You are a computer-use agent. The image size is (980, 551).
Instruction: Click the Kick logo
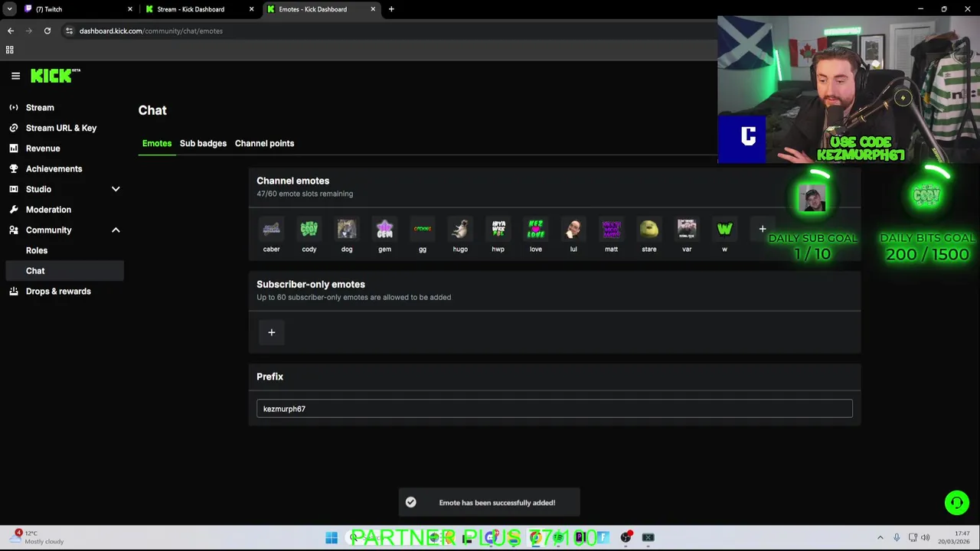55,76
